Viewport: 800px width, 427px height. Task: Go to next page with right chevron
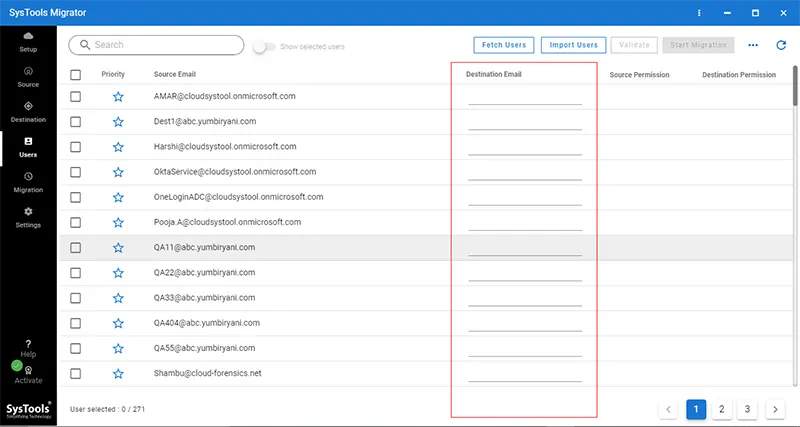tap(775, 409)
